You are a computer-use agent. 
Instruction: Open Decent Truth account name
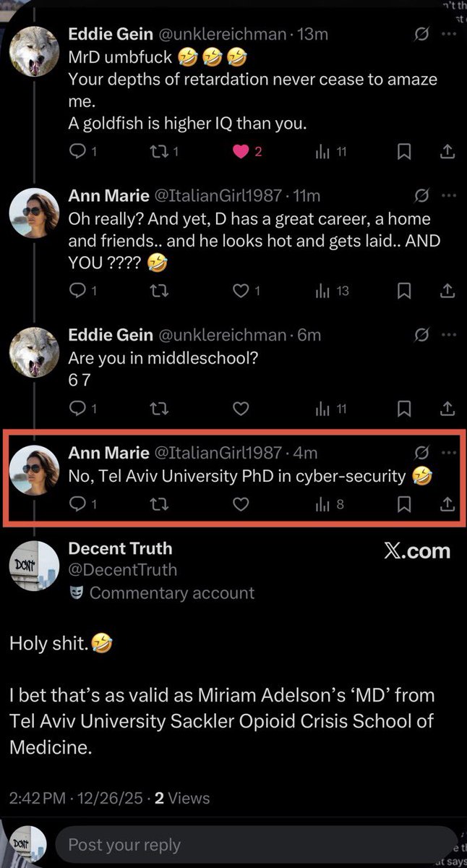(x=120, y=548)
